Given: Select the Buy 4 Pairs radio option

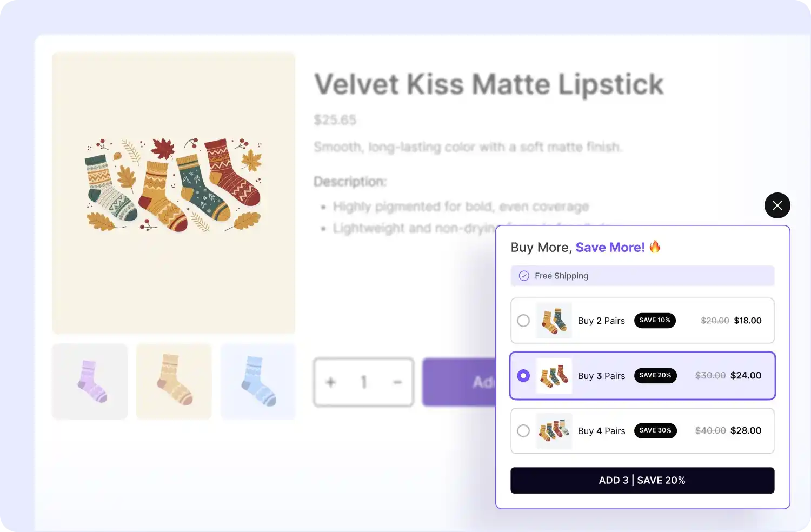Looking at the screenshot, I should click(x=523, y=431).
